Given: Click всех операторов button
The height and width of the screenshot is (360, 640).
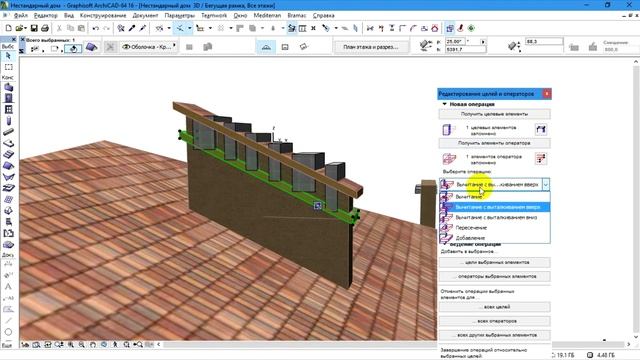Looking at the screenshot, I should tap(494, 321).
